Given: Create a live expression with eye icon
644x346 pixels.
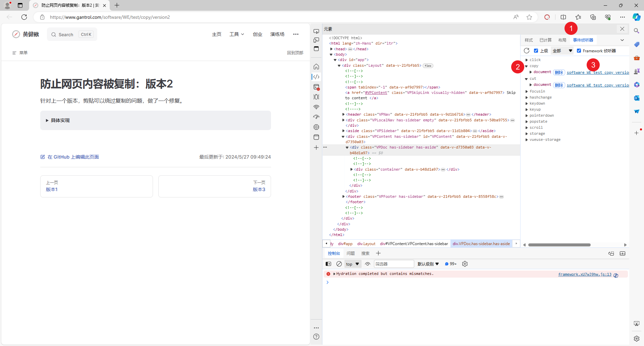Looking at the screenshot, I should click(368, 264).
